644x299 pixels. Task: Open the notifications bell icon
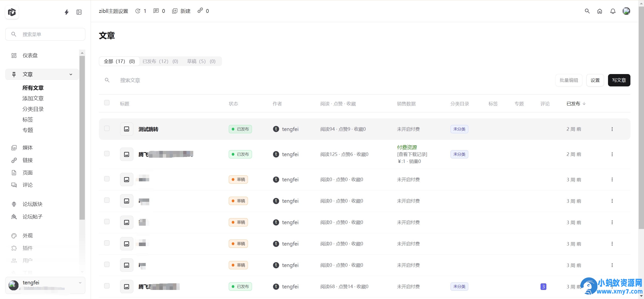coord(613,11)
